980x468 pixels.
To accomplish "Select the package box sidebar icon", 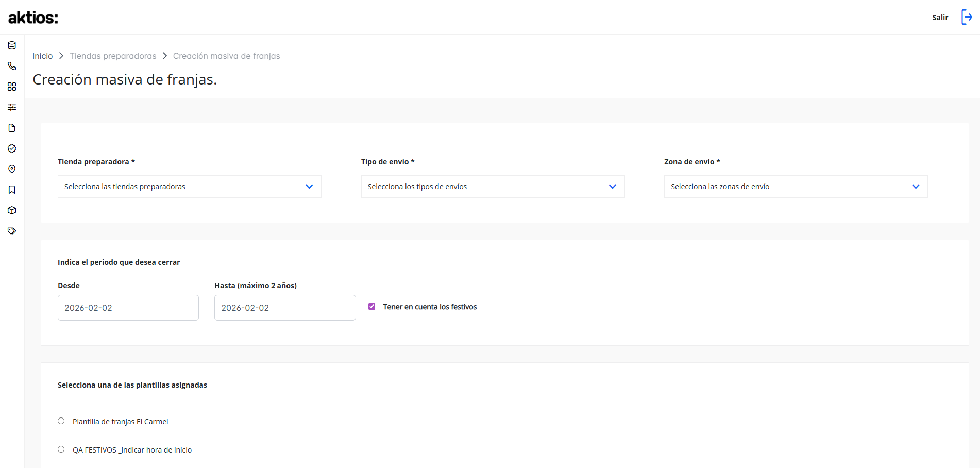I will (12, 210).
